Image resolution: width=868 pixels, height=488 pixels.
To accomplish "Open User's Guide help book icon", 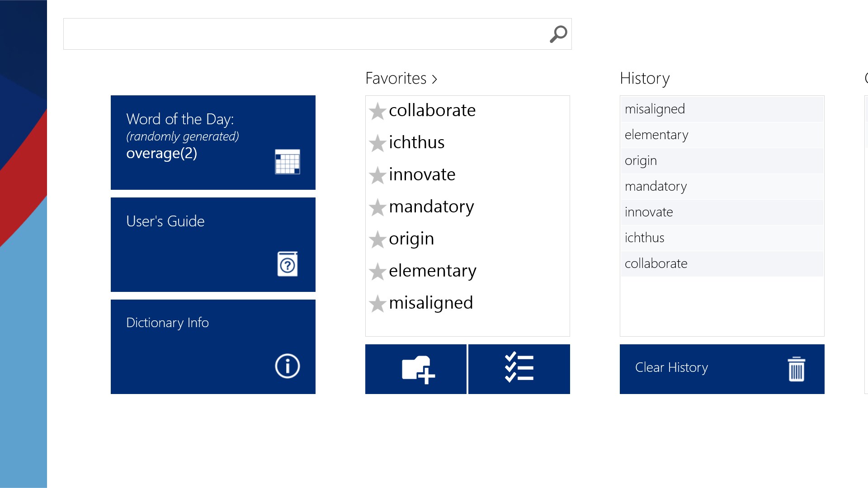I will point(287,264).
